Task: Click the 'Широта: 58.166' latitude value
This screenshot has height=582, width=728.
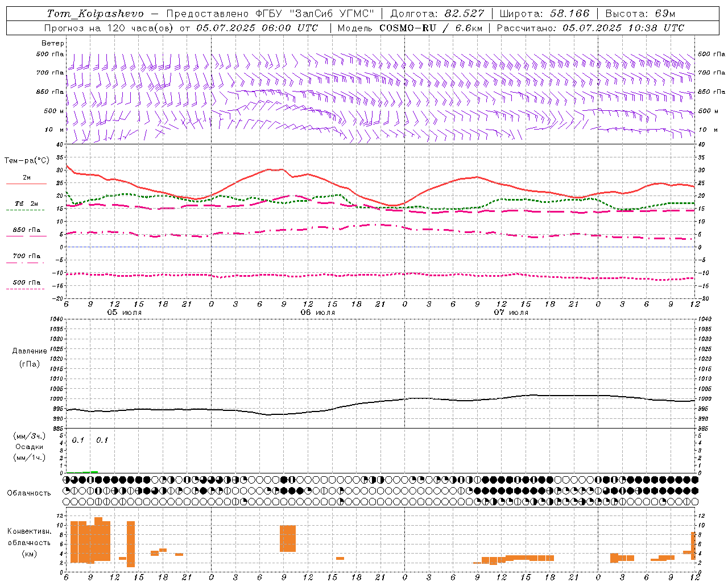Action: (x=545, y=14)
